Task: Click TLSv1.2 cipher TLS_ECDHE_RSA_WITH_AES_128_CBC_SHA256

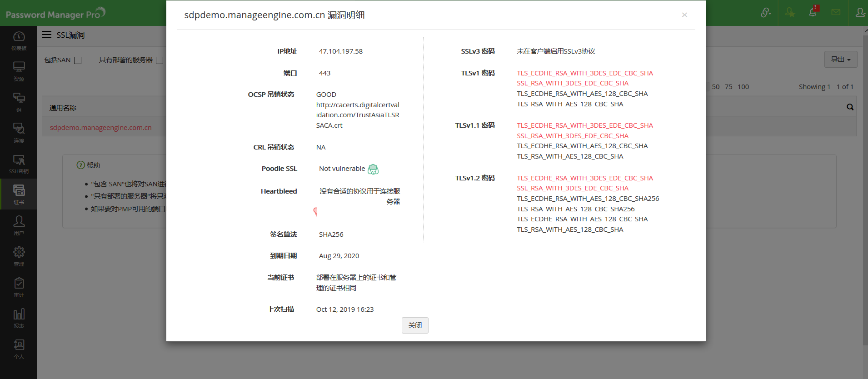Action: pyautogui.click(x=588, y=199)
